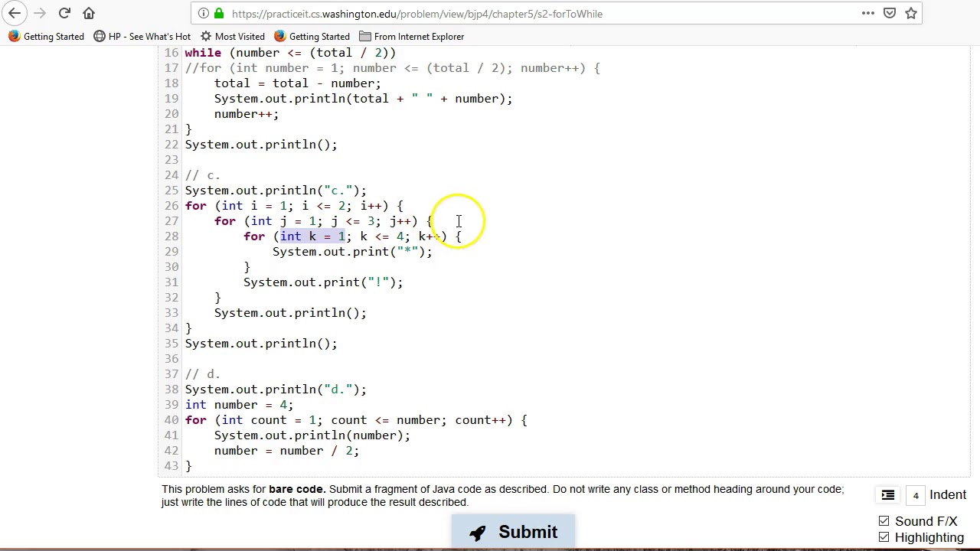Click the println total + number line 19
This screenshot has height=551, width=980.
coord(363,99)
